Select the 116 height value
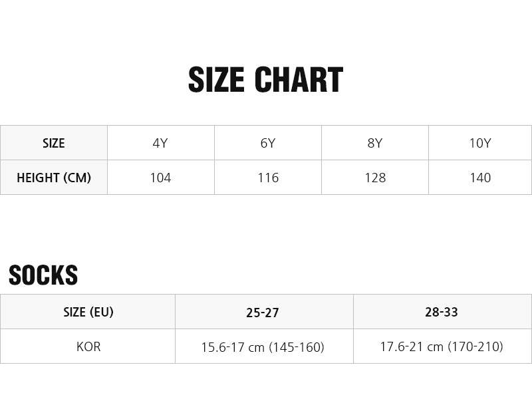 tap(268, 178)
